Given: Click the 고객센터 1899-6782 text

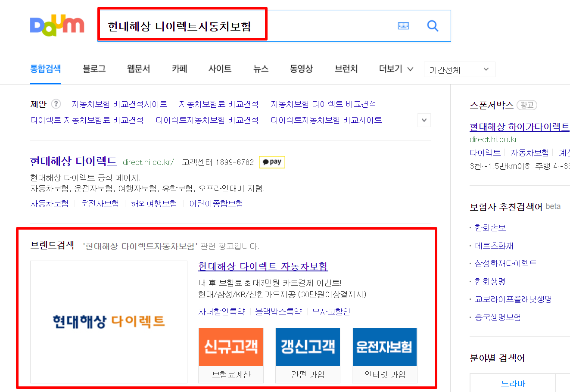Looking at the screenshot, I should [x=218, y=162].
